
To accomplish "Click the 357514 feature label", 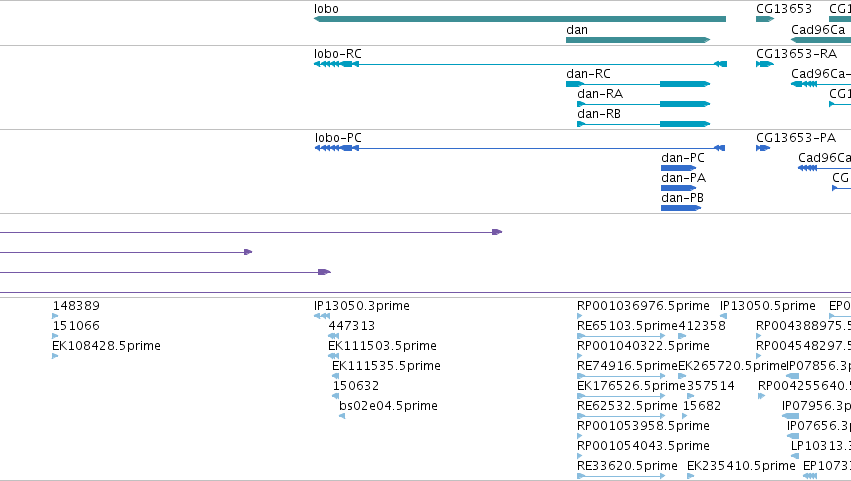I will tap(711, 386).
